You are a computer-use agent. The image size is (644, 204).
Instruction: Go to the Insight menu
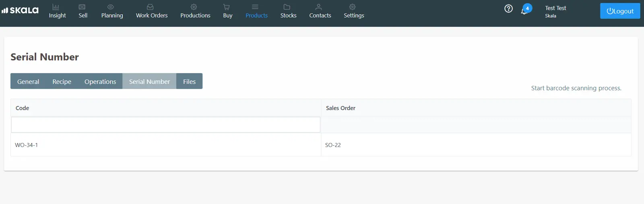click(58, 15)
